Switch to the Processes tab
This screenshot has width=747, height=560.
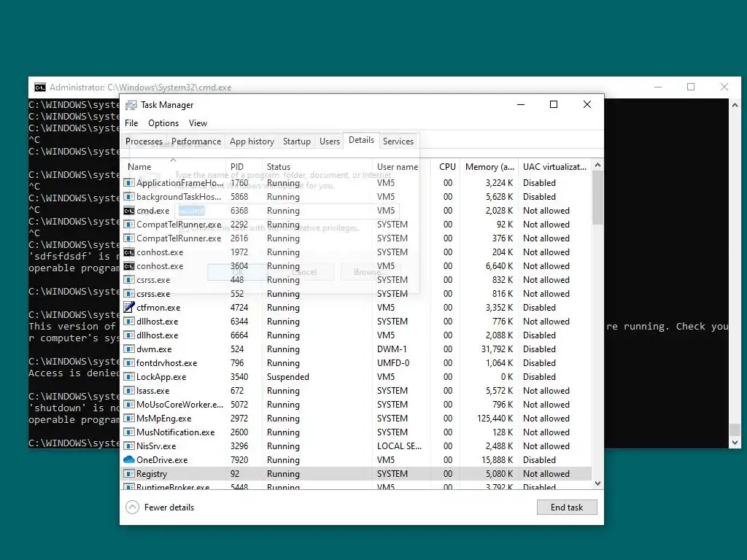click(144, 141)
